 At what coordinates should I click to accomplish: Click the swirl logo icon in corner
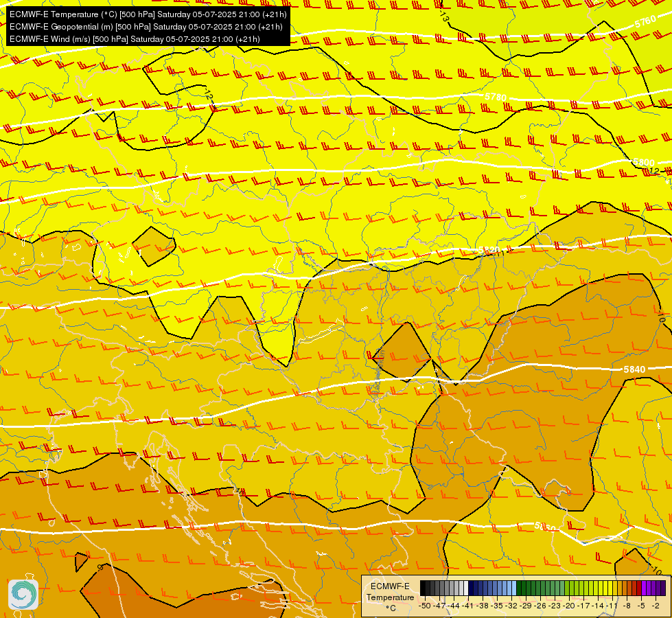point(23,595)
